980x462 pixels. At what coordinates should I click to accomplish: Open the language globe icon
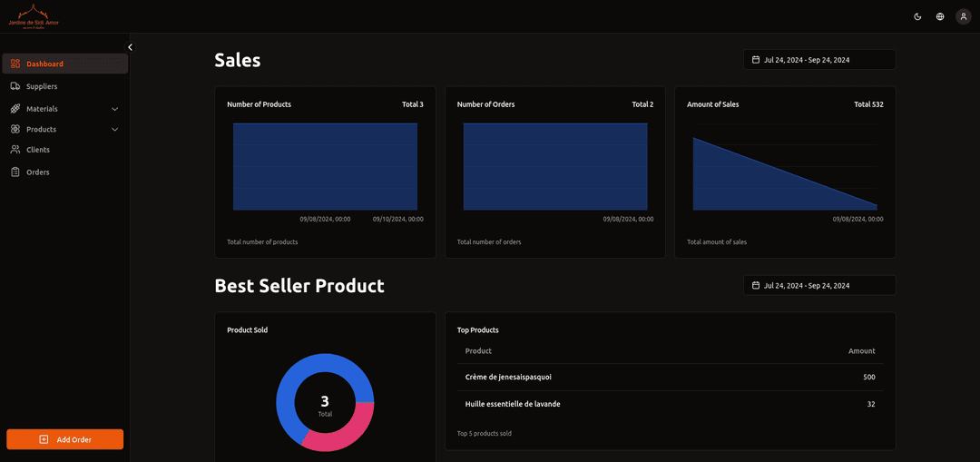(x=940, y=17)
